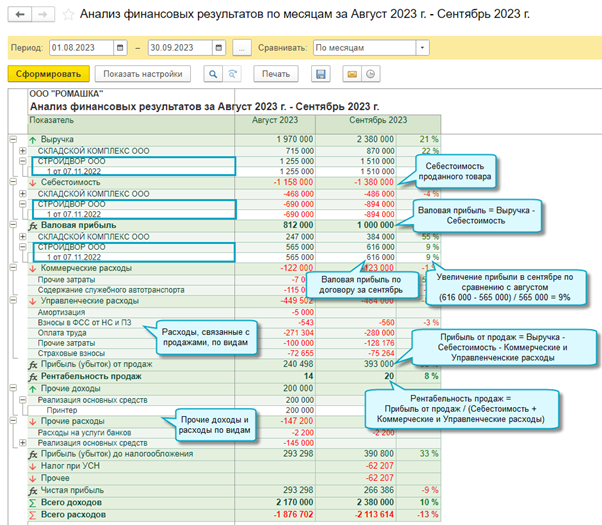The width and height of the screenshot is (602, 525).
Task: Click the find next search icon
Action: tap(232, 74)
